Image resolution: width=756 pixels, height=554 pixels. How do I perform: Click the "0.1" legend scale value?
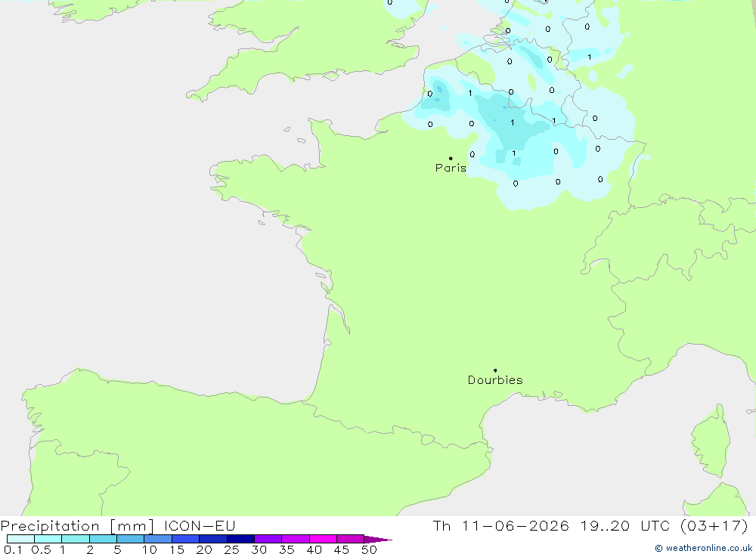(13, 549)
